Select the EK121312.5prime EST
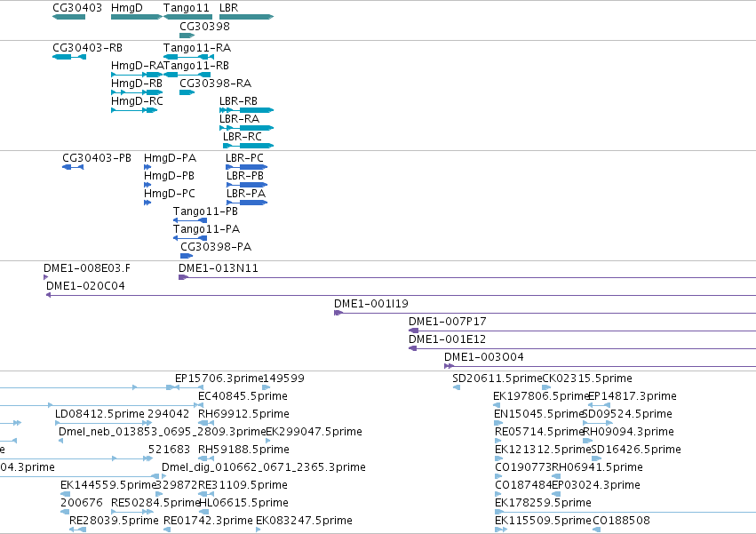This screenshot has width=756, height=534. (x=498, y=458)
